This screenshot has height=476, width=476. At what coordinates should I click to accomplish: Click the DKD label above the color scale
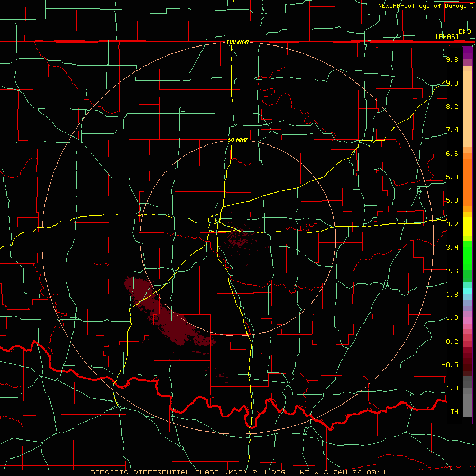point(465,32)
